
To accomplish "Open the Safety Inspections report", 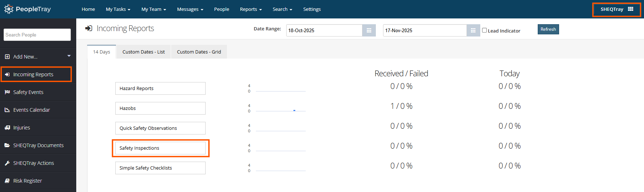I will coord(160,148).
